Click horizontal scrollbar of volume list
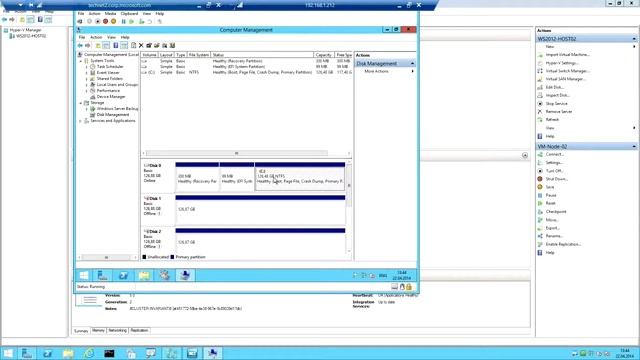 click(237, 153)
